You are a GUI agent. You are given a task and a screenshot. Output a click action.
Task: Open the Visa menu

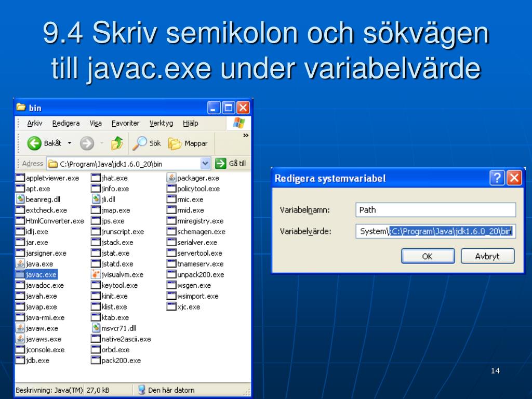96,123
